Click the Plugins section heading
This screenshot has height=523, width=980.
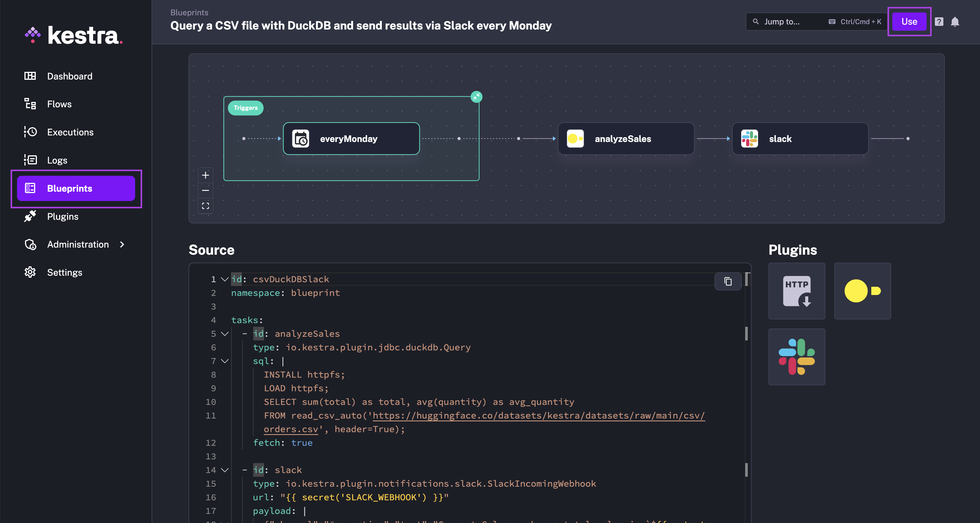coord(792,250)
